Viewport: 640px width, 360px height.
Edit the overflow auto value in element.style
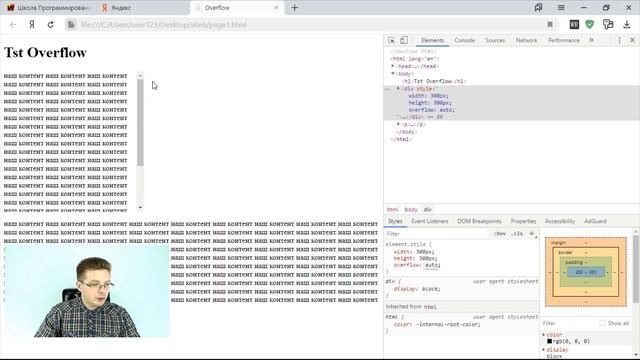432,265
